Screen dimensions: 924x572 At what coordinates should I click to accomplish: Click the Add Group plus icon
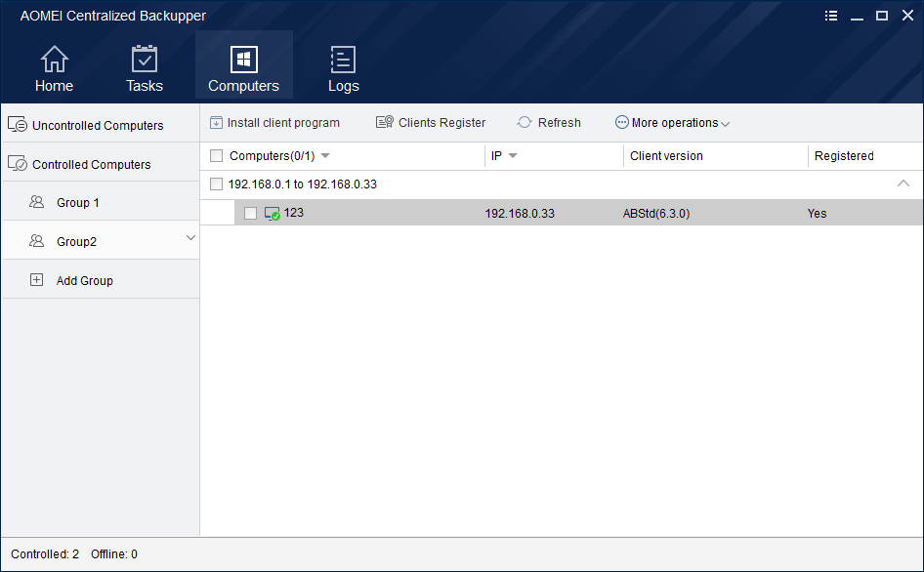36,280
